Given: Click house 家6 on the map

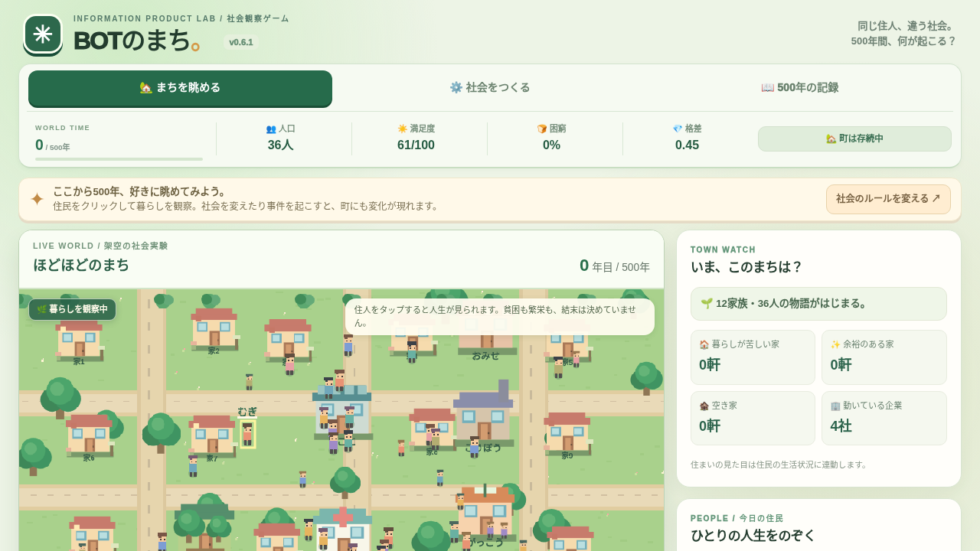Looking at the screenshot, I should pyautogui.click(x=89, y=436).
